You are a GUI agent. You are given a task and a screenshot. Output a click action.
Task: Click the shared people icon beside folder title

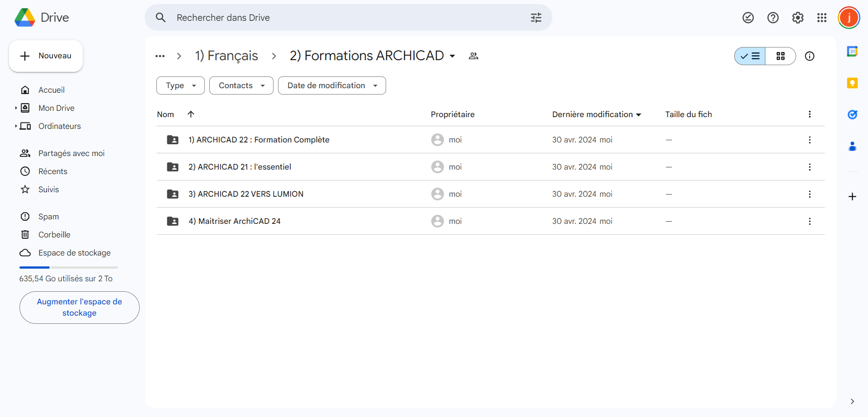click(473, 56)
